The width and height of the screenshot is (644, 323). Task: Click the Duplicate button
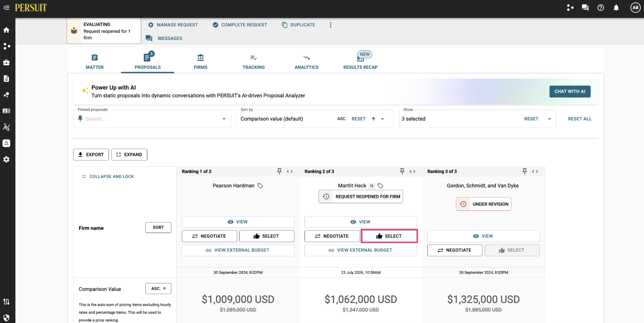point(299,25)
